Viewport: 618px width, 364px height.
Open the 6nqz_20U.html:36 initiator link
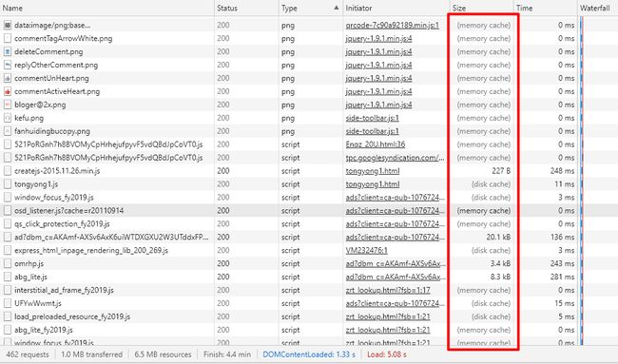coord(376,144)
